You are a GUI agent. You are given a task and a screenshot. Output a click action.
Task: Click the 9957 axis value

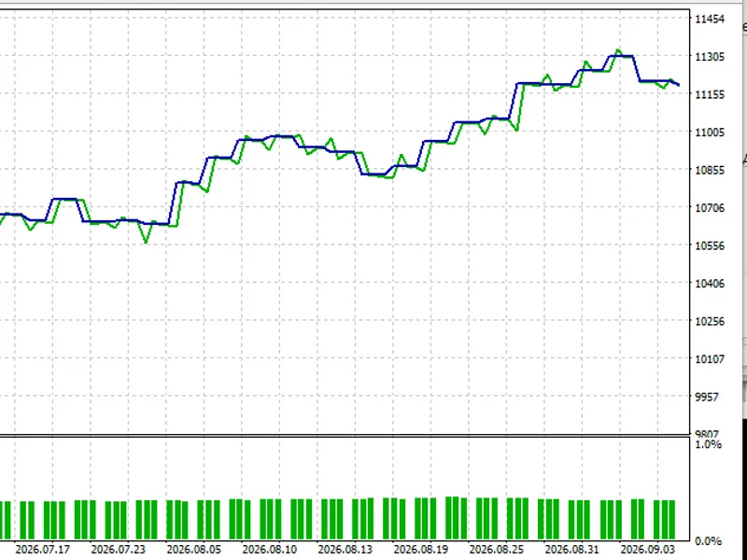pyautogui.click(x=706, y=397)
